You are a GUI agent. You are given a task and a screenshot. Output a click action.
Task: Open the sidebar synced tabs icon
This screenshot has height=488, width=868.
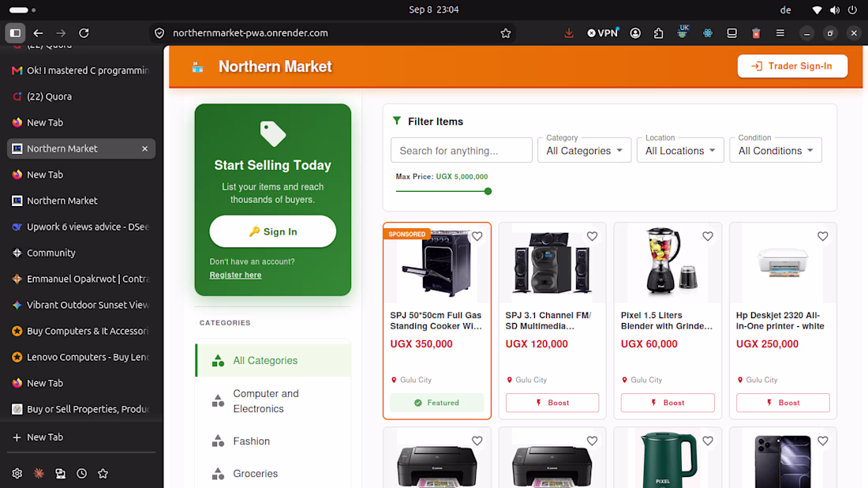coord(60,474)
